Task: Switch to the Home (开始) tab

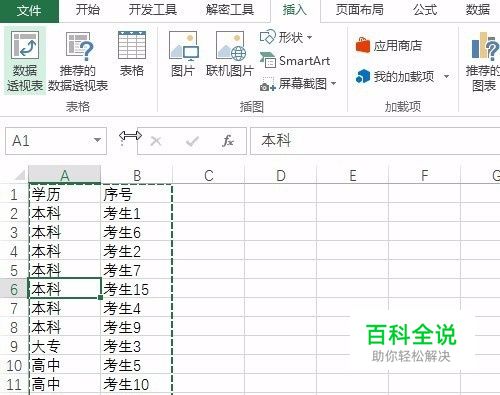Action: click(x=87, y=10)
